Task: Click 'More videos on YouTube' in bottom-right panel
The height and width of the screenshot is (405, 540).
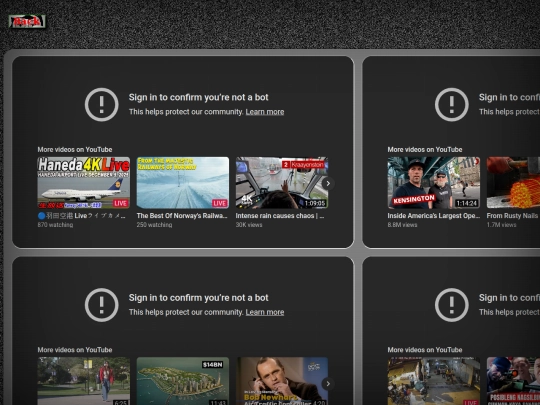Action: 425,350
